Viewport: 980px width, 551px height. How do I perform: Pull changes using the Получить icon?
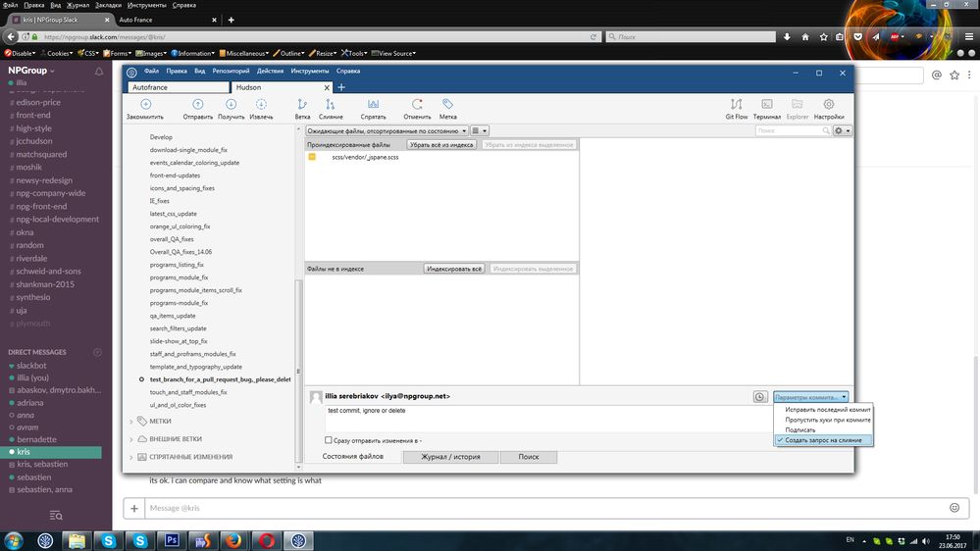tap(231, 104)
